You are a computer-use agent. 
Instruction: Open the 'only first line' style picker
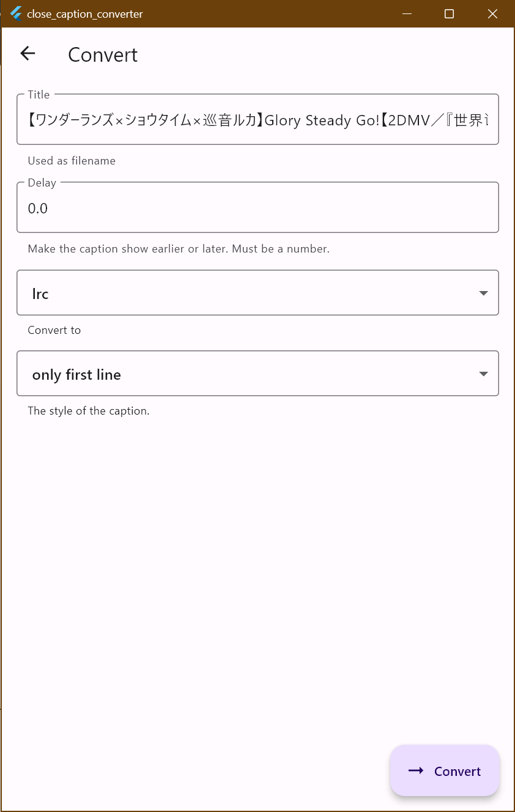[x=257, y=373]
